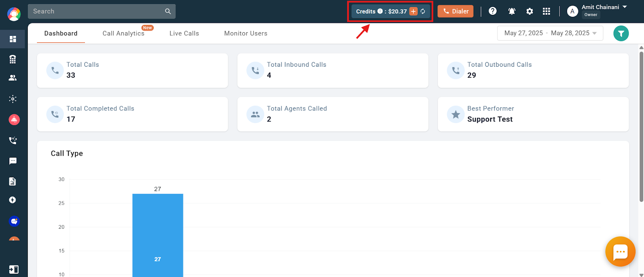Click the Total Calls phone icon
Screen dimensions: 644x277
click(55, 70)
